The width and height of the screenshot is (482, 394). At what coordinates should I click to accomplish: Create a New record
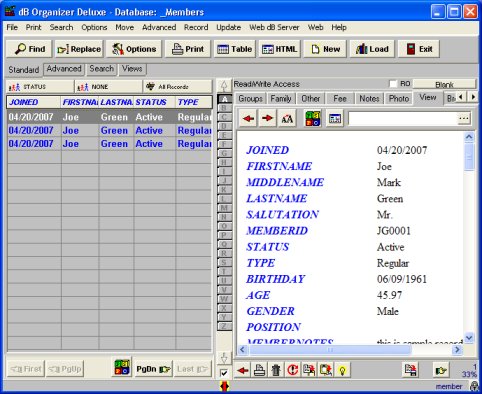325,49
